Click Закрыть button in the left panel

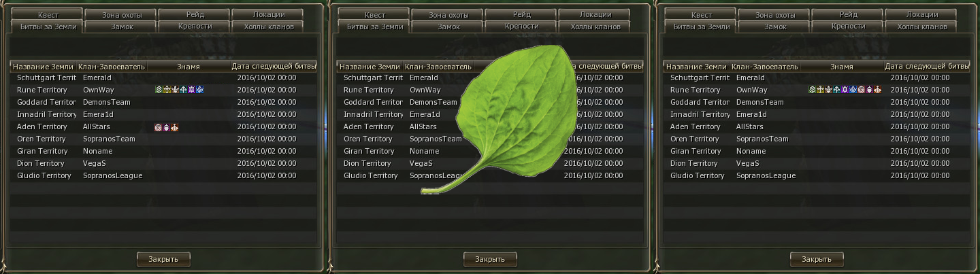click(x=163, y=259)
